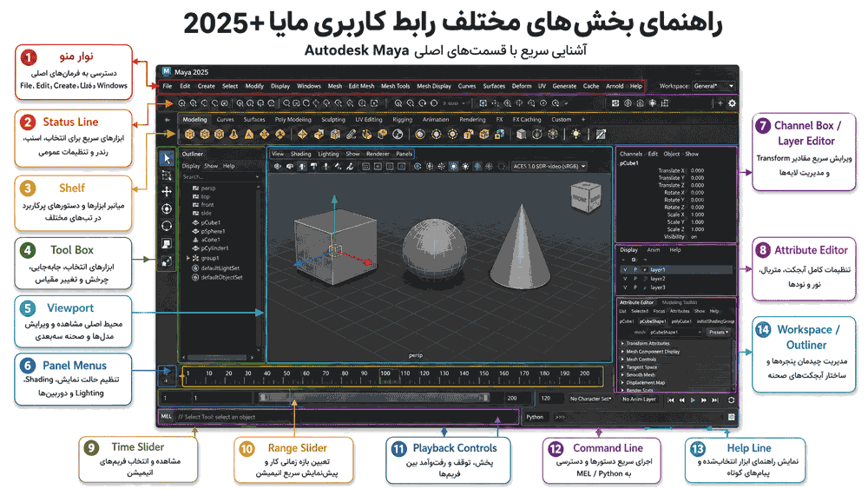Screen dimensions: 868x489
Task: Click the last diagonal-arrow shelf icon
Action: 601,134
